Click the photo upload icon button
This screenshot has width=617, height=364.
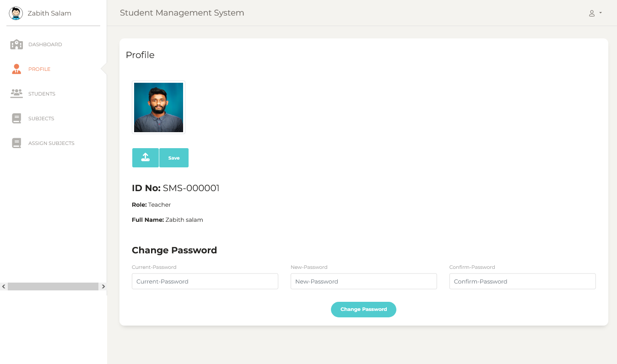click(146, 157)
